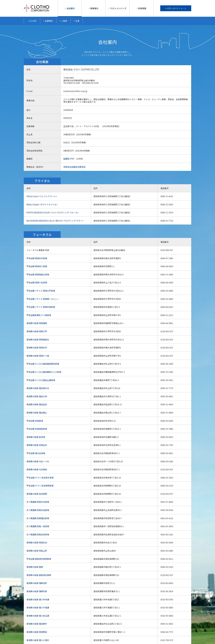Open 平安会館ソサイエ 岡崎大平斎場 link

tap(41, 291)
